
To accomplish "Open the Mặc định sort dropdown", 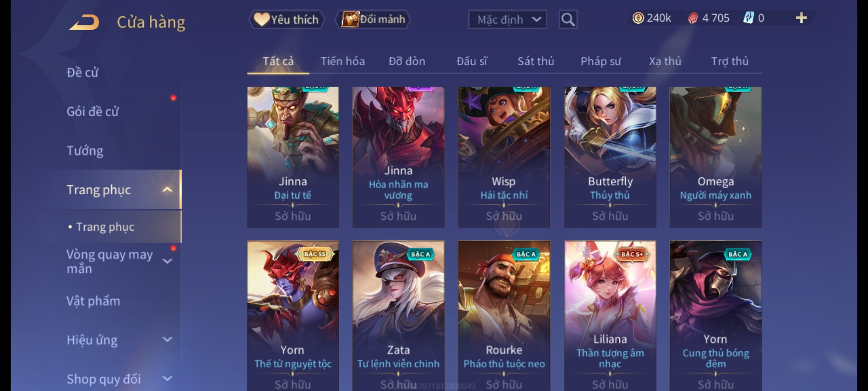I will (507, 20).
